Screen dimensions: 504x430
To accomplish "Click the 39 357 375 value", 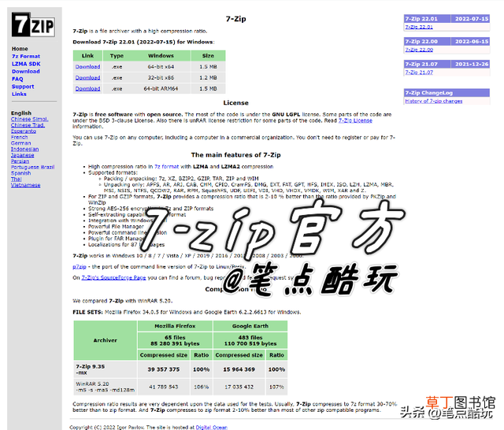I will click(164, 369).
